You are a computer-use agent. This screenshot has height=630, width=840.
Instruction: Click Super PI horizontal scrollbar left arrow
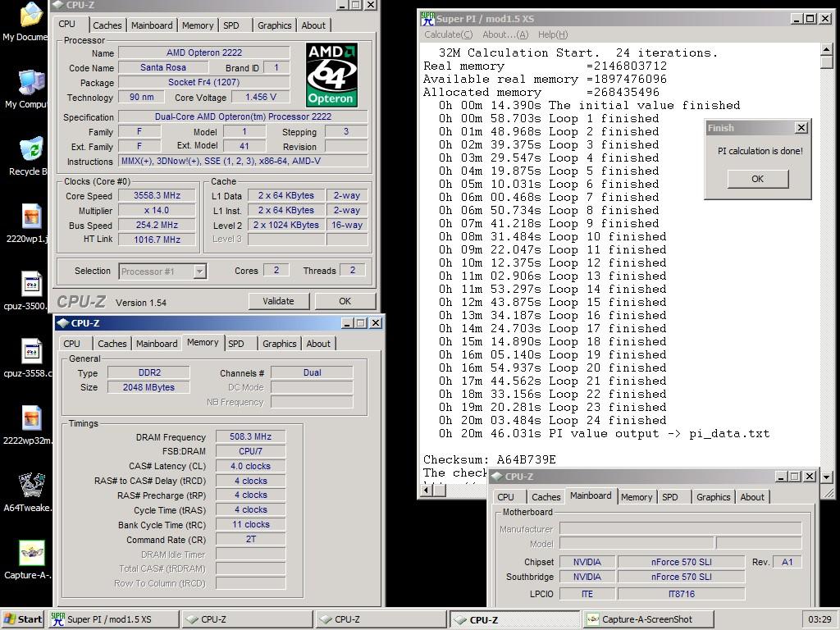click(427, 490)
